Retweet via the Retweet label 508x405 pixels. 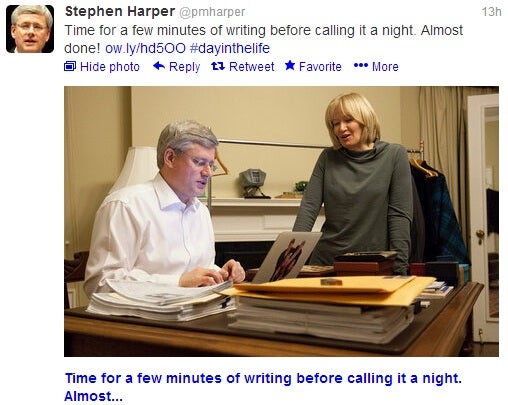click(251, 67)
